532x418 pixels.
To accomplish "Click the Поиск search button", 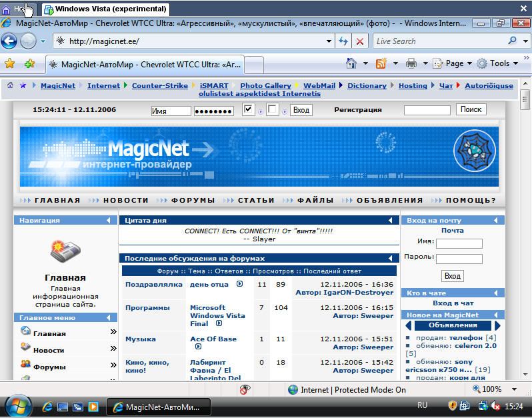I will pyautogui.click(x=471, y=109).
